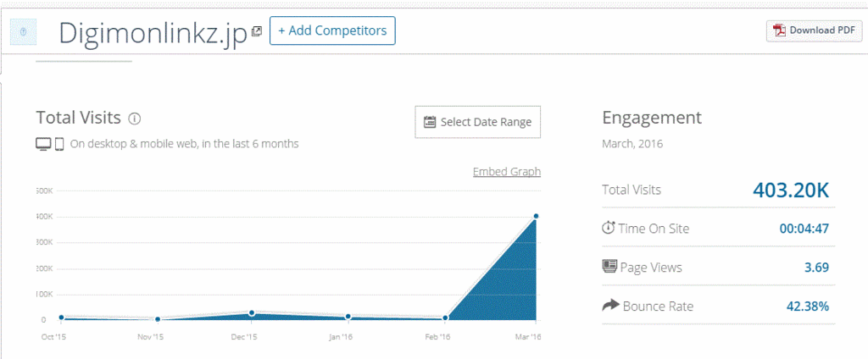
Task: Click the Engagement section heading
Action: coord(652,118)
